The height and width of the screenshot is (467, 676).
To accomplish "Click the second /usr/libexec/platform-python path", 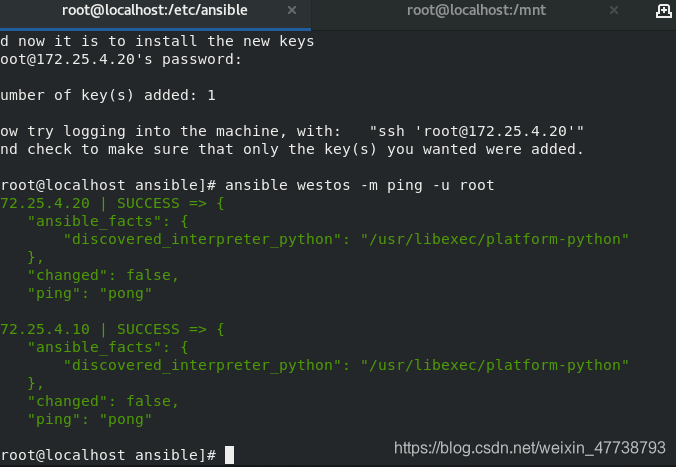I will click(495, 365).
